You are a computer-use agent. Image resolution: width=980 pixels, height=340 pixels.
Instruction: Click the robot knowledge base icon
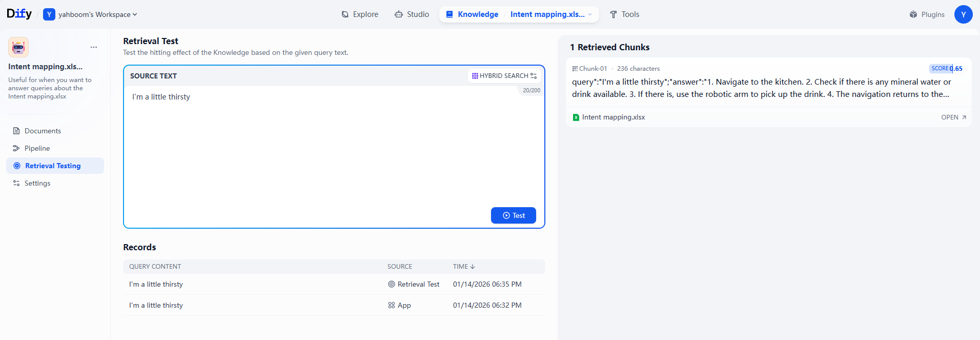(18, 47)
